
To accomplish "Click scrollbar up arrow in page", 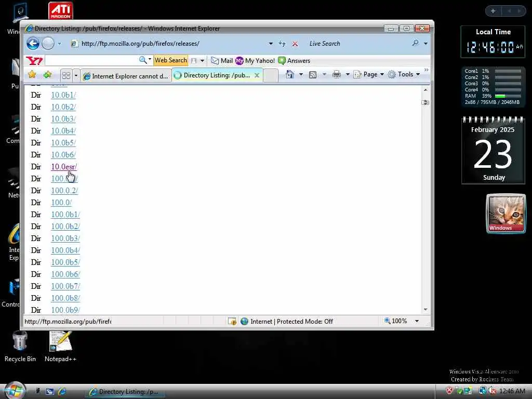I will [x=425, y=90].
